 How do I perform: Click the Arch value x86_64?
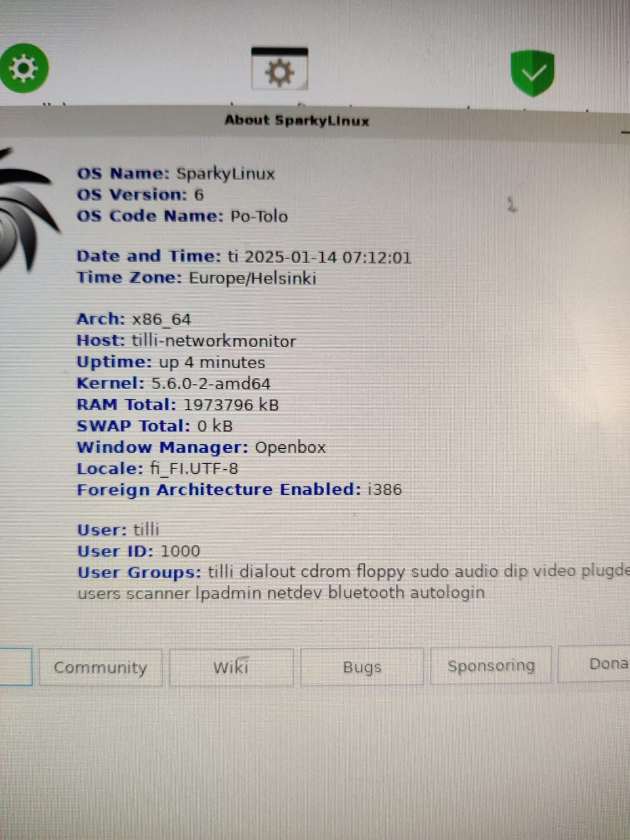pos(161,320)
